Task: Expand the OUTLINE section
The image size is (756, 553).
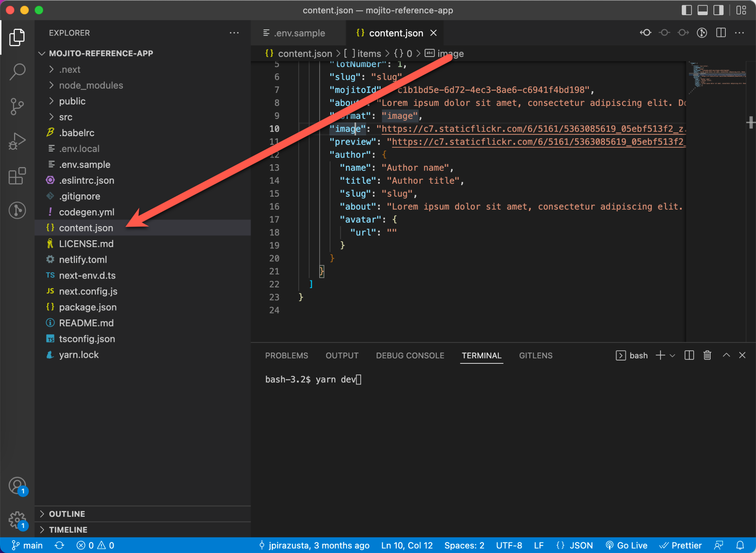Action: (67, 514)
